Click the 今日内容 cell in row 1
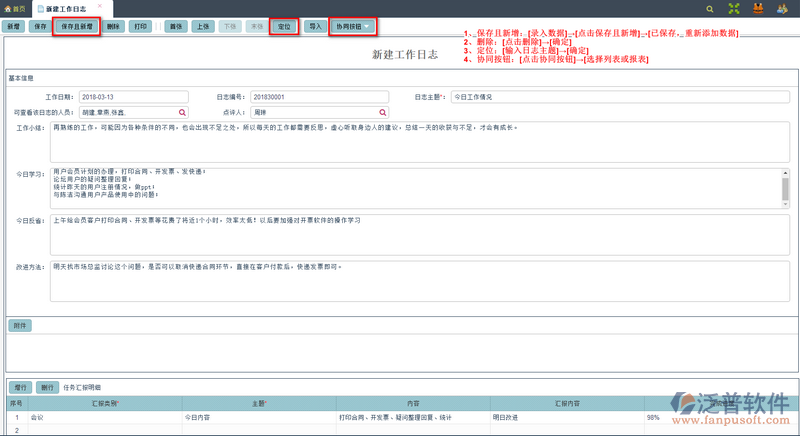This screenshot has width=800, height=436. point(259,417)
